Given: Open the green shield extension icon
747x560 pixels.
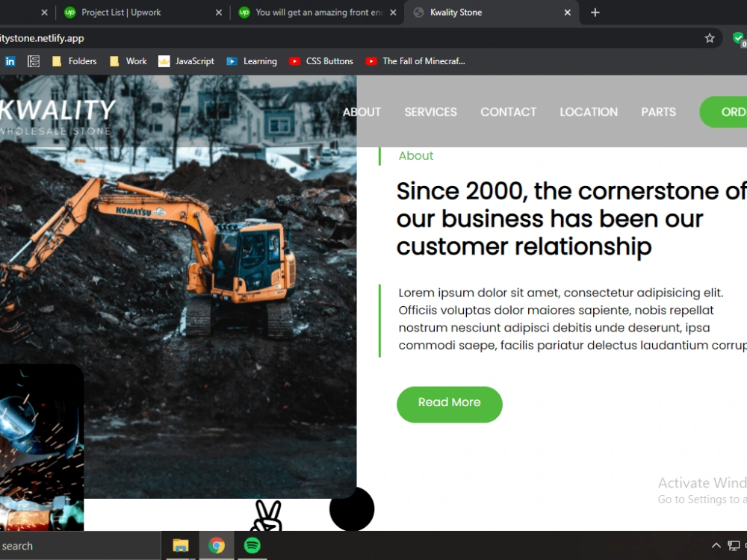Looking at the screenshot, I should pyautogui.click(x=739, y=38).
